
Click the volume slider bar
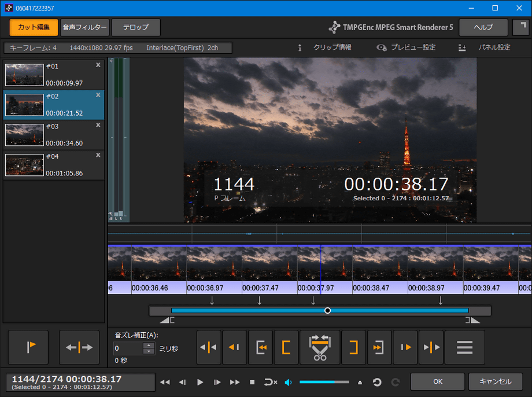[x=324, y=382]
